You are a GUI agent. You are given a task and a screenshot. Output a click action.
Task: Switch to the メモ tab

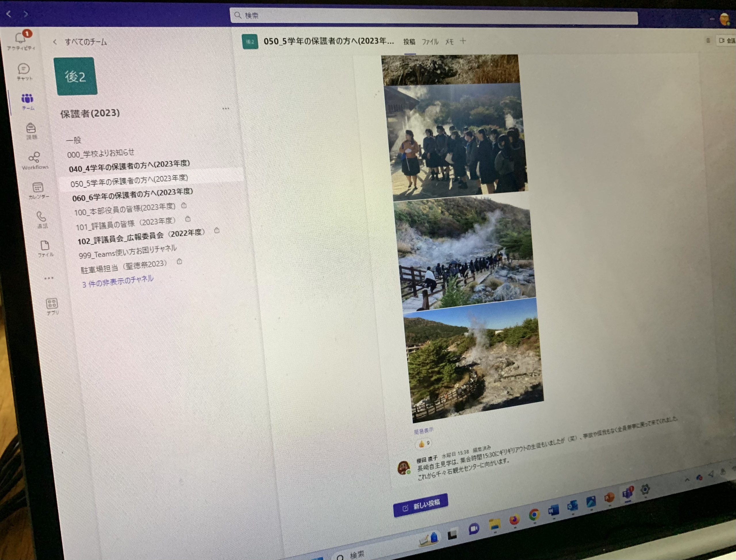click(x=449, y=42)
